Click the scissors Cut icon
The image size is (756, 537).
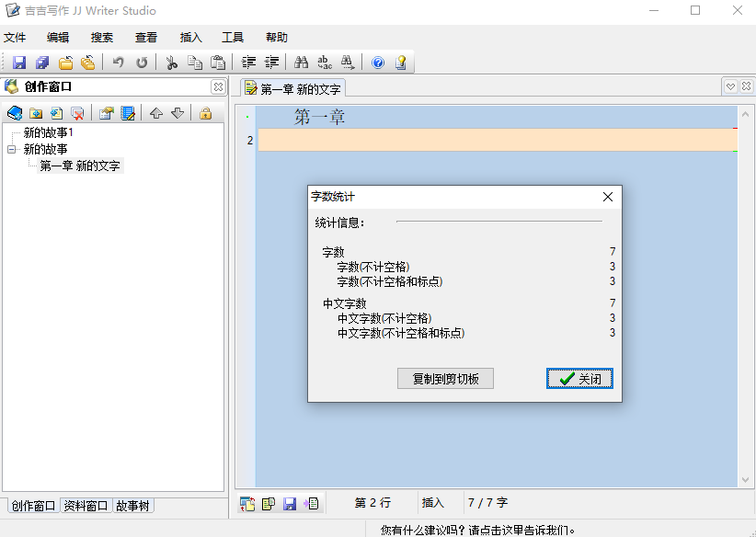pyautogui.click(x=172, y=63)
